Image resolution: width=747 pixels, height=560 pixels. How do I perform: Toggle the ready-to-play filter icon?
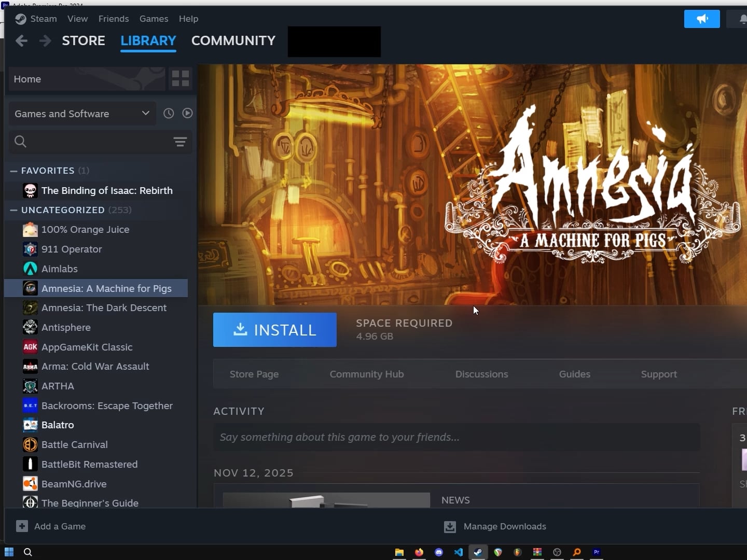coord(187,114)
